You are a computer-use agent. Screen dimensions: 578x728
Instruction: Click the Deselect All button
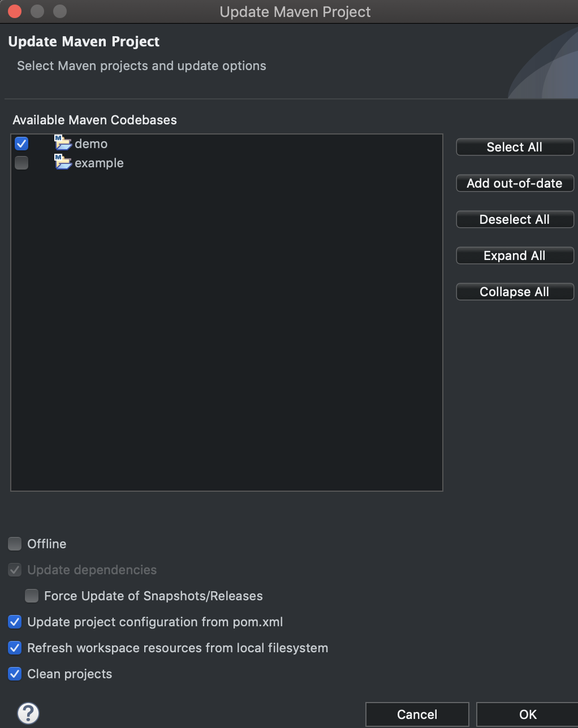tap(515, 219)
